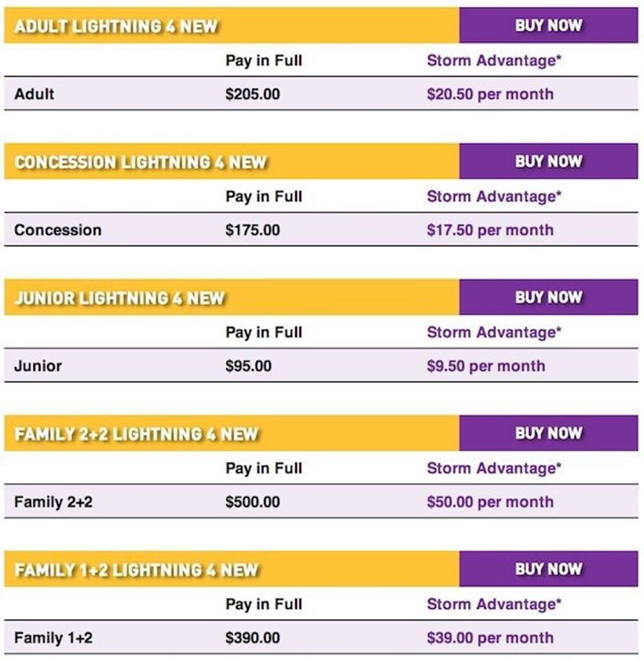Click the Adult Lightning 4 New heading
Viewport: 644px width, 660px height.
pos(116,26)
